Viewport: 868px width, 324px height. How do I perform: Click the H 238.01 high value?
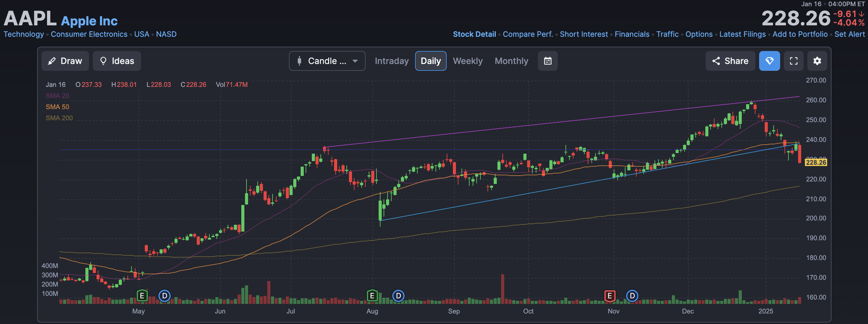124,84
